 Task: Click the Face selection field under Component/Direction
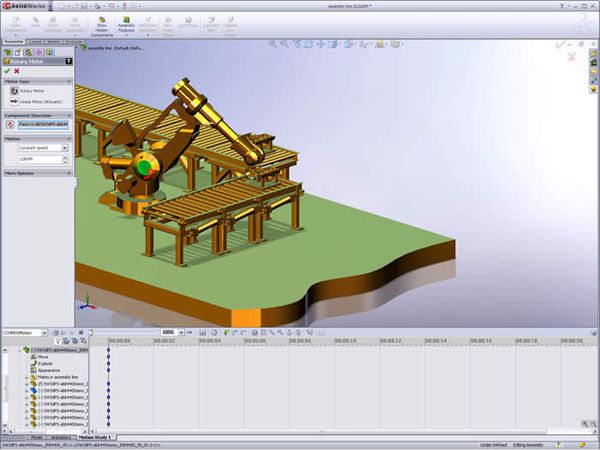point(43,125)
